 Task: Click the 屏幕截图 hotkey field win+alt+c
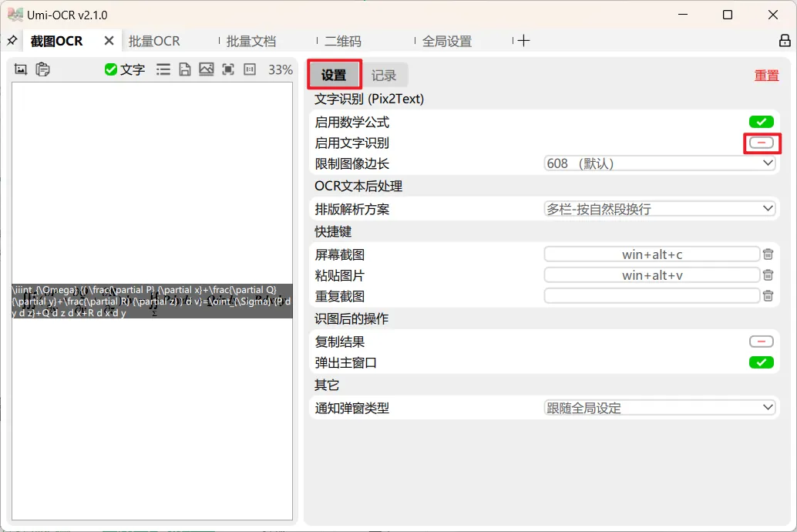651,254
